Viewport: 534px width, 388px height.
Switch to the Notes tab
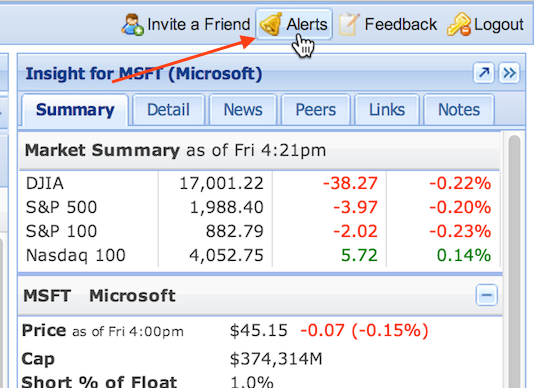coord(459,110)
